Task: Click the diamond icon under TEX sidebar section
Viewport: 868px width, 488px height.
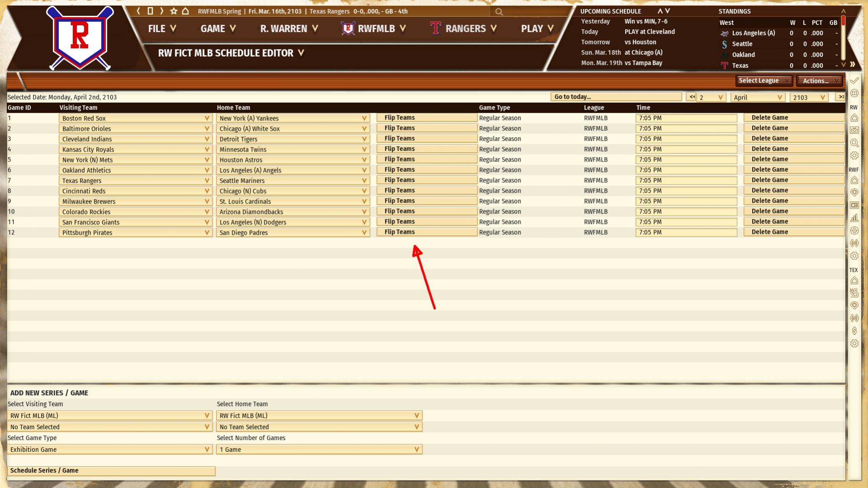Action: point(854,306)
